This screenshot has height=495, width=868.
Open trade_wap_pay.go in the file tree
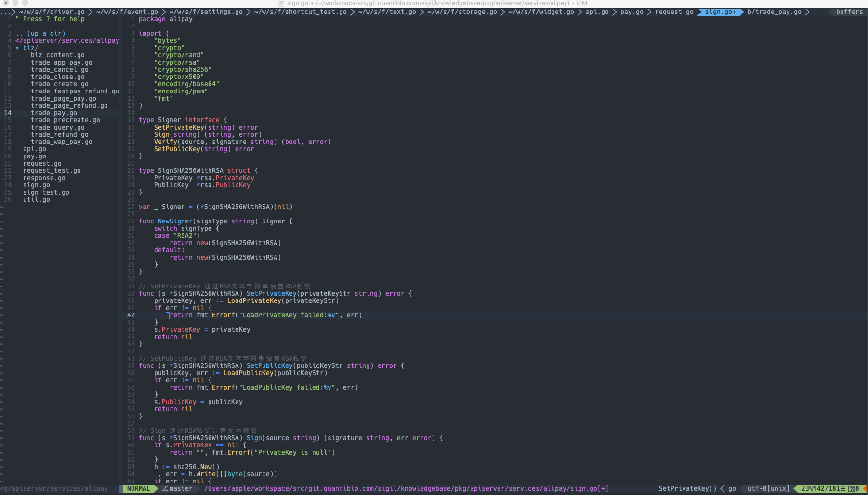coord(62,142)
